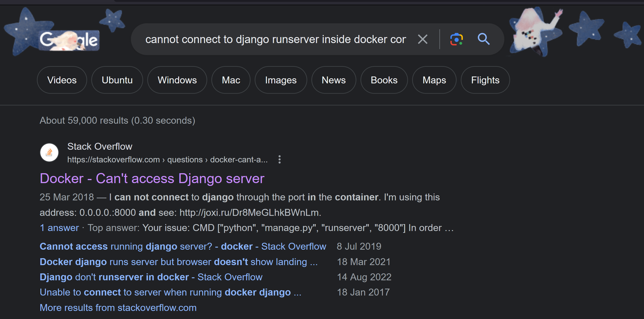Screen dimensions: 644x319
Task: Select the Ubuntu filter chip
Action: pyautogui.click(x=117, y=80)
